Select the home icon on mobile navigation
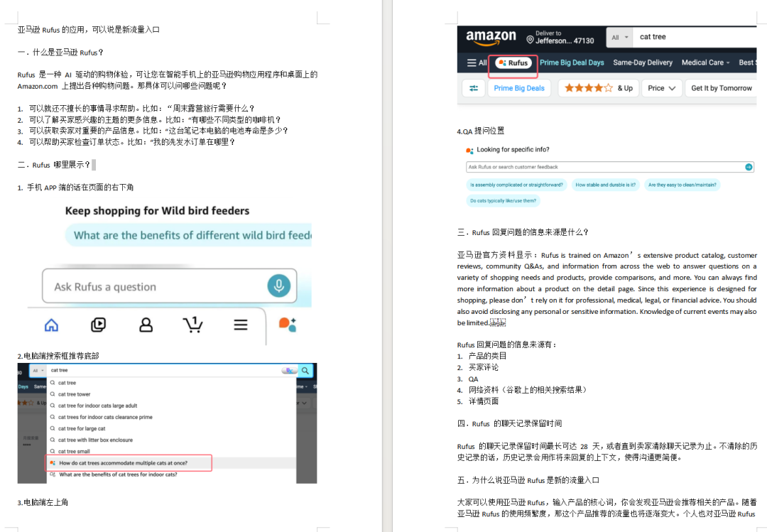 51,325
